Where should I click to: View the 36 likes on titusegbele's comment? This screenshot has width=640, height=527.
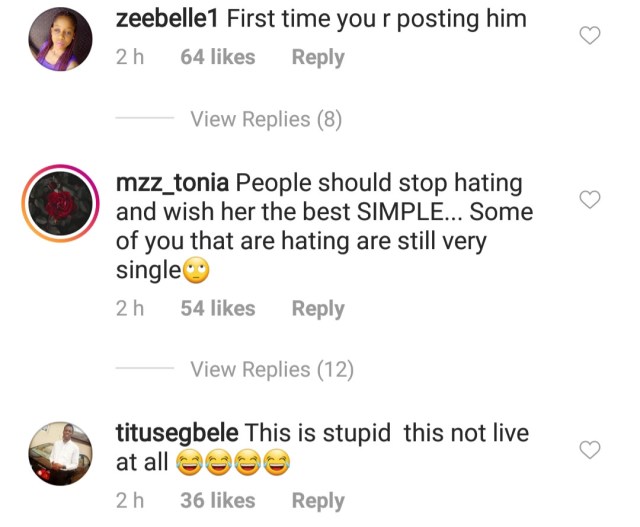(217, 500)
